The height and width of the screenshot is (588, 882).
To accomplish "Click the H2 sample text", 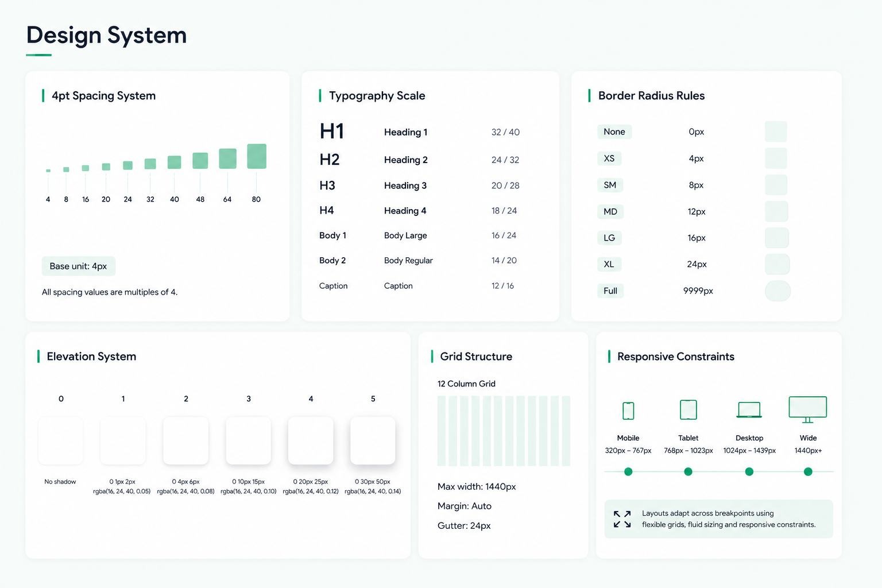I will click(330, 160).
